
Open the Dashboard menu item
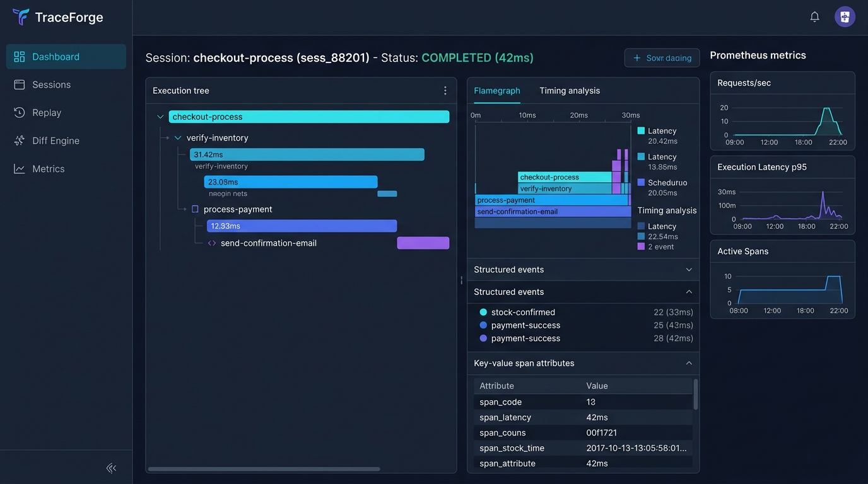pos(66,57)
